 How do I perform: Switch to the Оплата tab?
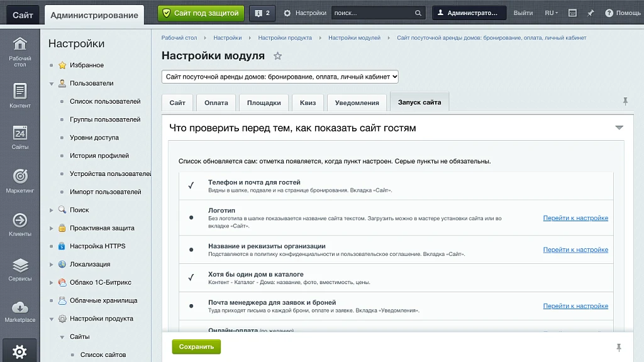coord(216,102)
